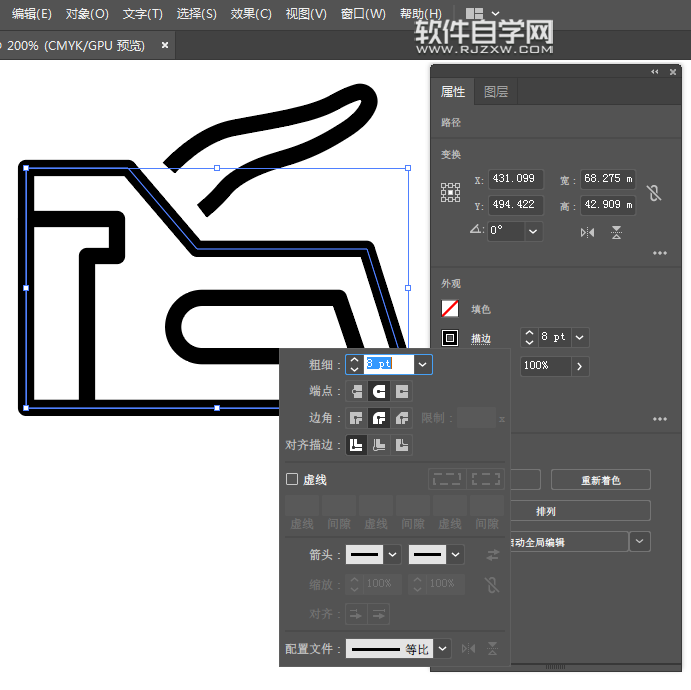691x690 pixels.
Task: Click the 描边 stroke swatch
Action: pyautogui.click(x=450, y=338)
